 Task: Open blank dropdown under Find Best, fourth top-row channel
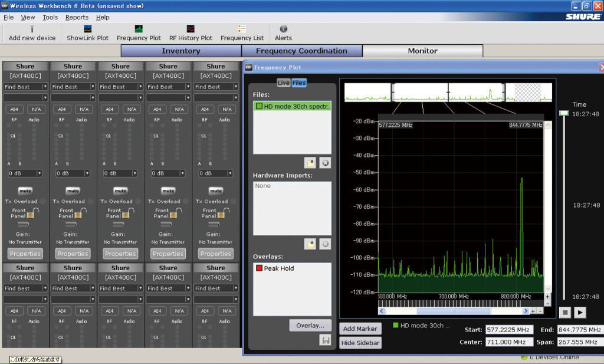pos(168,98)
